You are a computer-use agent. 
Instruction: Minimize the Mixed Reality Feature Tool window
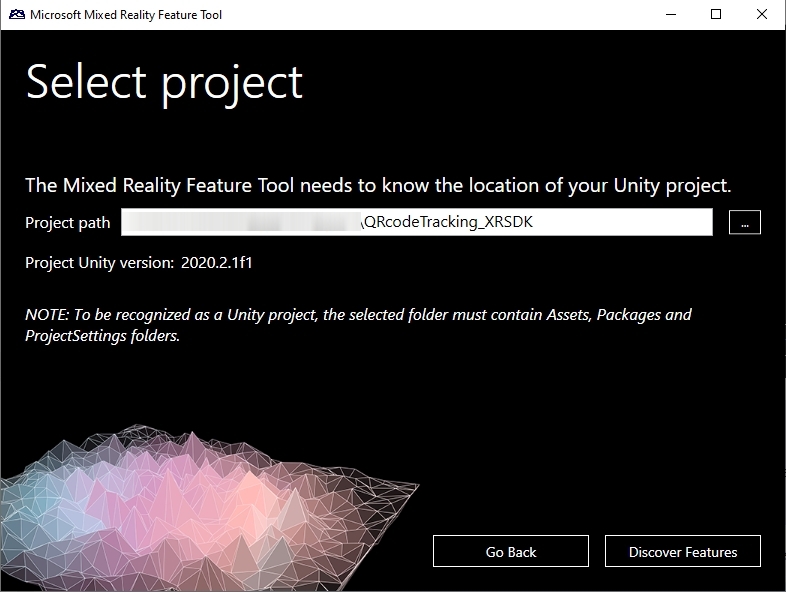(671, 15)
